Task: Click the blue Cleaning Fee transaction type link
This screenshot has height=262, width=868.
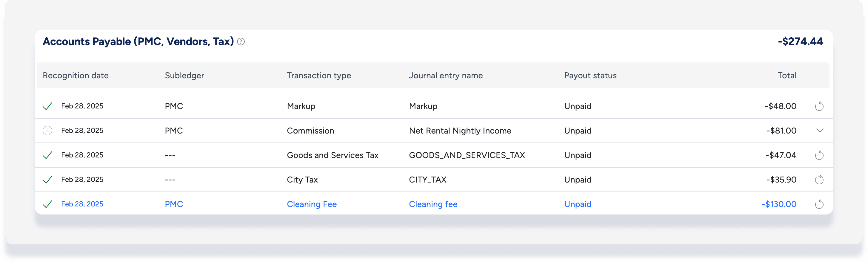Action: click(x=312, y=204)
